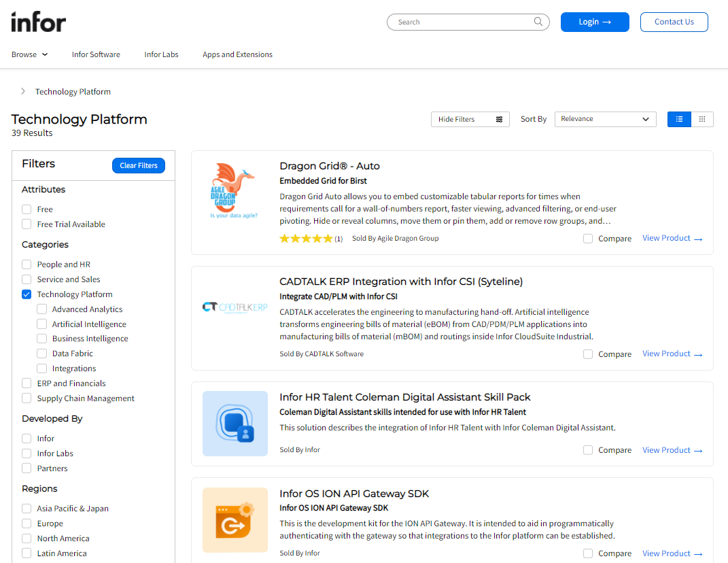Open Apps and Extensions menu item
Screen dimensions: 728x563
point(237,54)
